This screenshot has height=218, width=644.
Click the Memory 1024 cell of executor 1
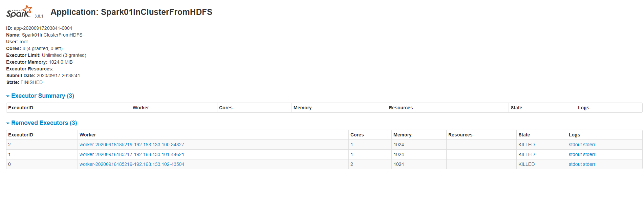click(x=419, y=154)
